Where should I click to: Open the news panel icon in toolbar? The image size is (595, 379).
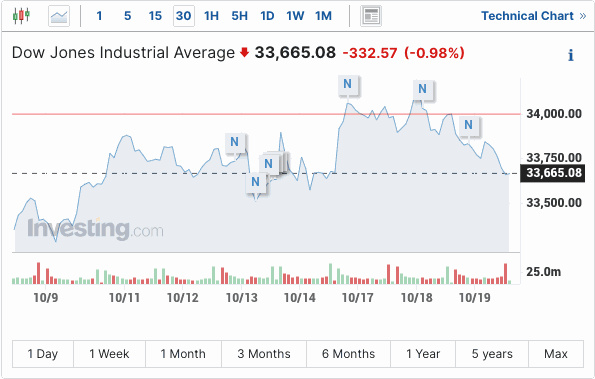[x=371, y=16]
